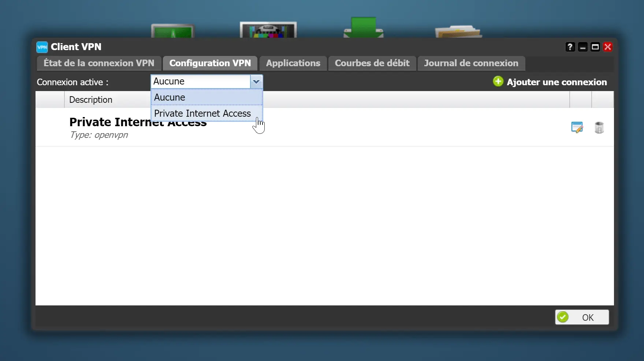
Task: Click the Client VPN app icon in title bar
Action: 42,47
